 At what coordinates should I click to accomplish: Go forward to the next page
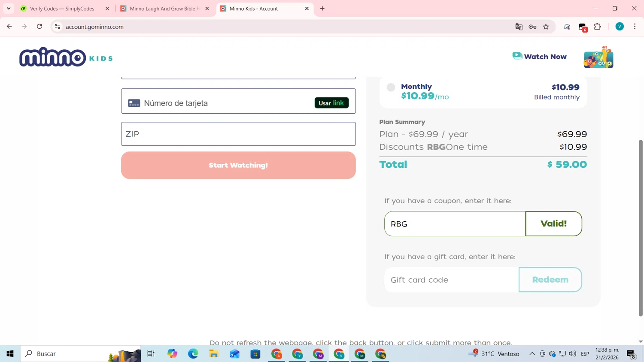(24, 27)
